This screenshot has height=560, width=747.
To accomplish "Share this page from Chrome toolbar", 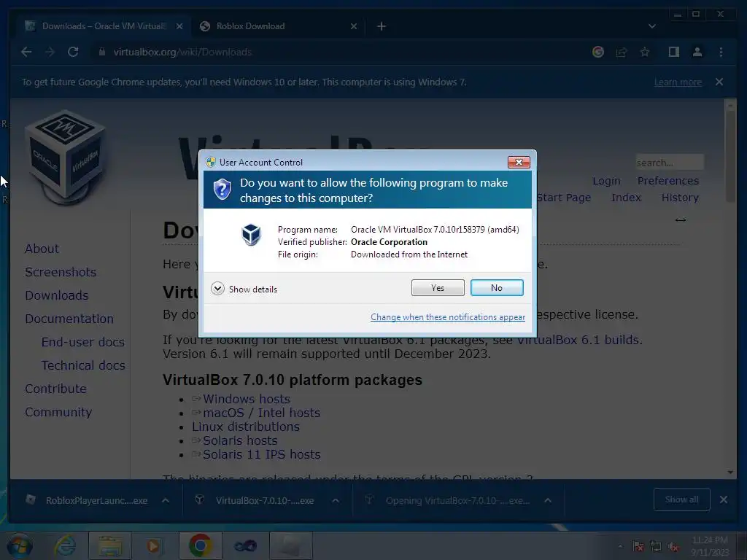I will pos(622,52).
